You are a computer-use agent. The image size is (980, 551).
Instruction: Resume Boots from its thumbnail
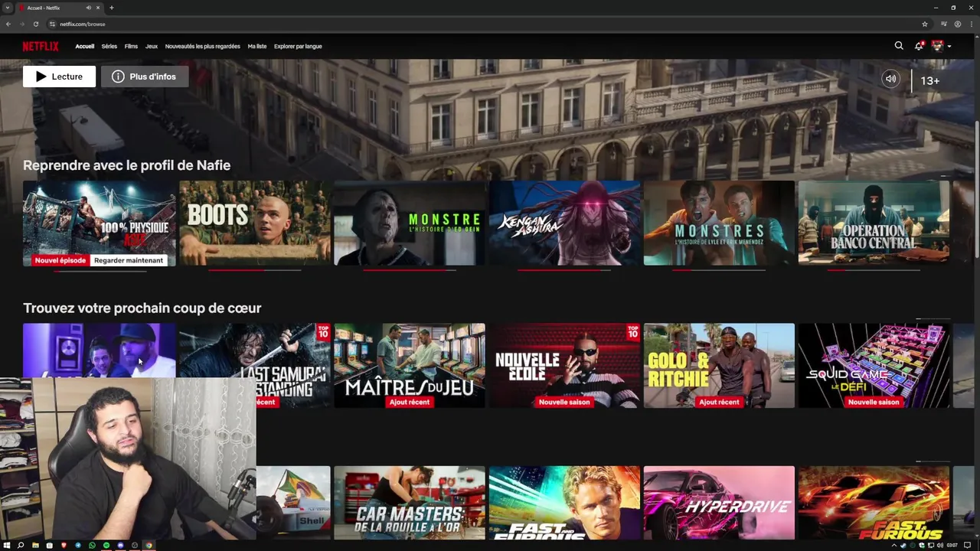tap(255, 223)
